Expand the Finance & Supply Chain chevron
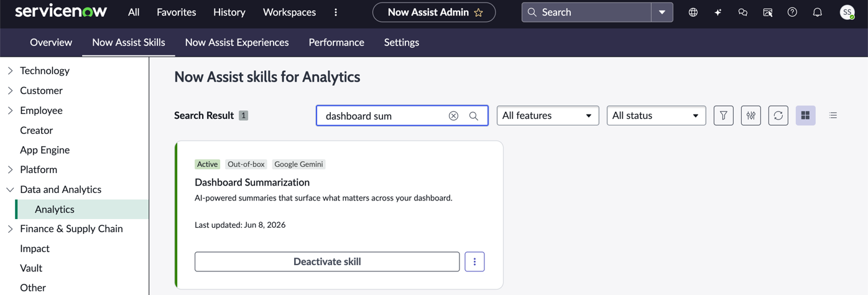The width and height of the screenshot is (868, 295). (x=10, y=229)
